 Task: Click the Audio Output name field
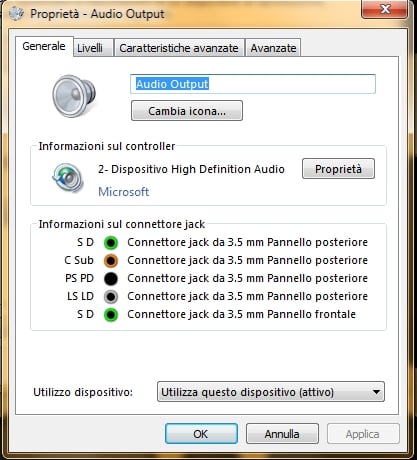253,84
